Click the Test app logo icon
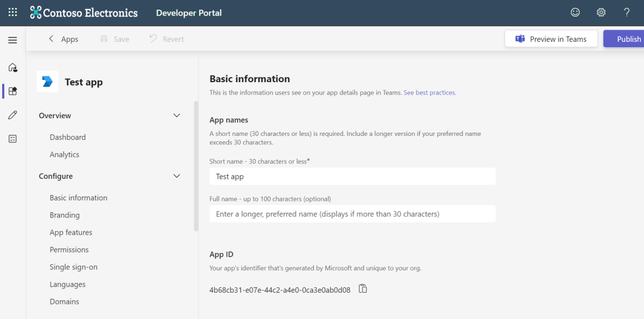 point(47,82)
